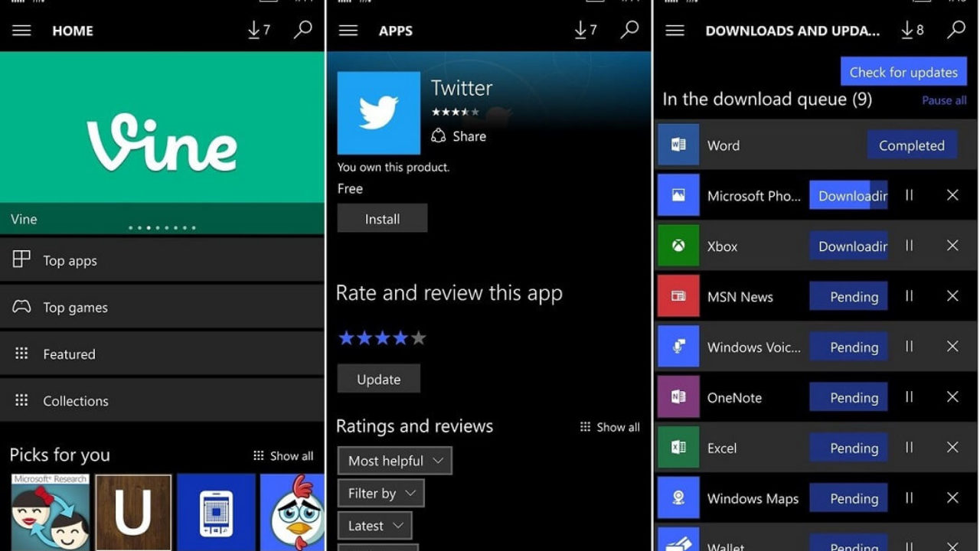Set rating with the fifth star
The width and height of the screenshot is (980, 551).
point(418,338)
